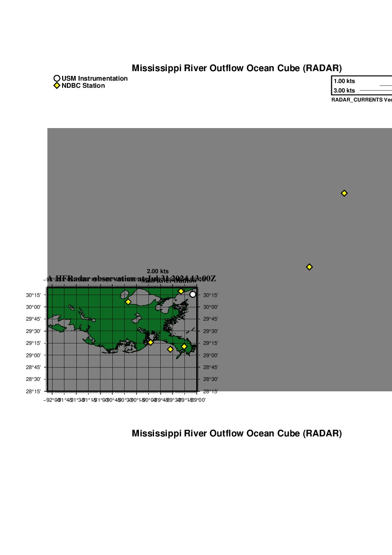392x555 pixels.
Task: Select the offshore NDBC diamond in gray water
Action: (170, 350)
